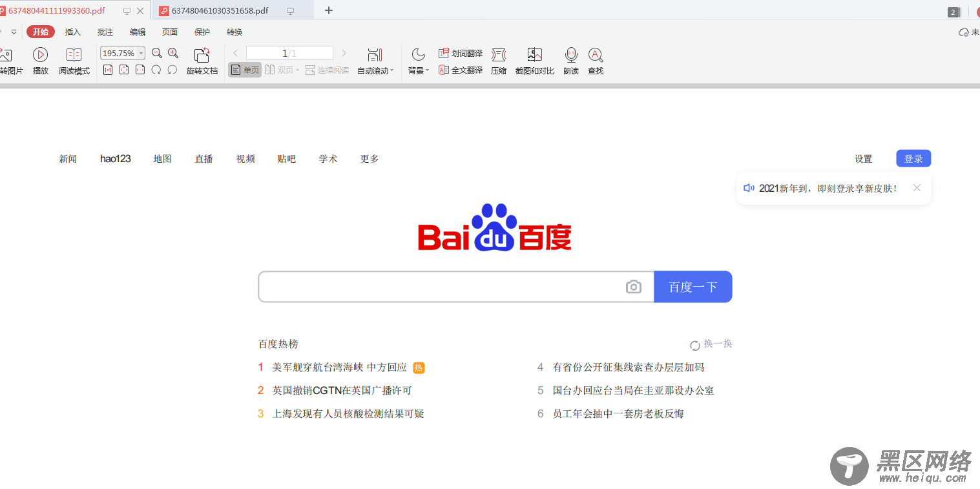Fit page to window icon
The image size is (980, 489).
tap(124, 70)
